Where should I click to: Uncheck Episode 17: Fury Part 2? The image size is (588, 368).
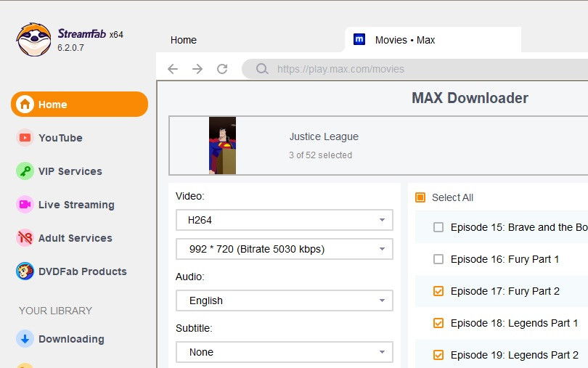[x=438, y=291]
